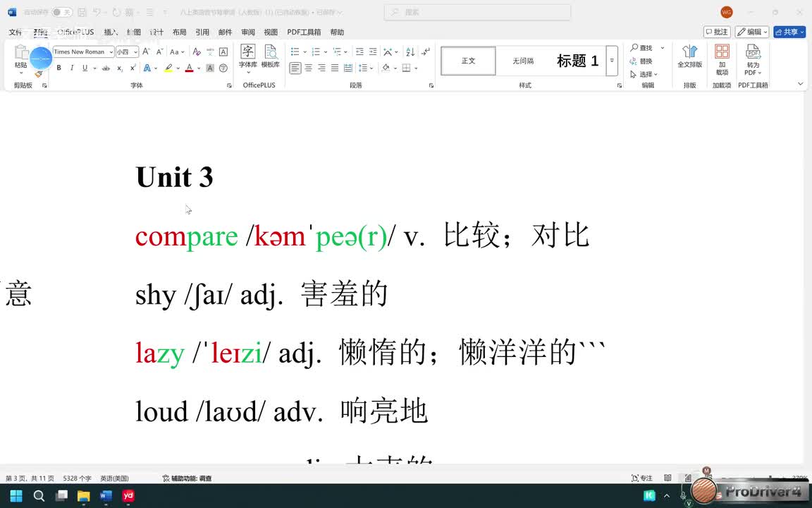The height and width of the screenshot is (508, 812).
Task: Click the 批注 comments button
Action: tap(717, 32)
